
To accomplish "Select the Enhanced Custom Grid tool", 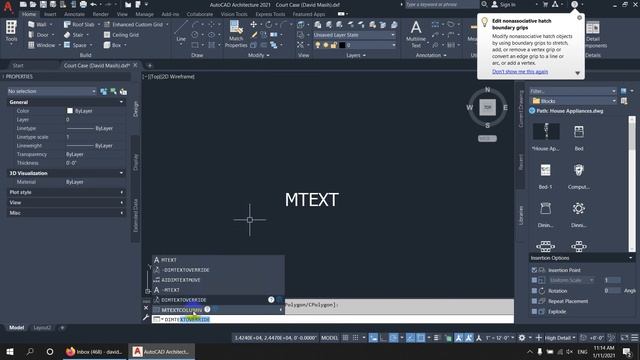I will pyautogui.click(x=133, y=24).
